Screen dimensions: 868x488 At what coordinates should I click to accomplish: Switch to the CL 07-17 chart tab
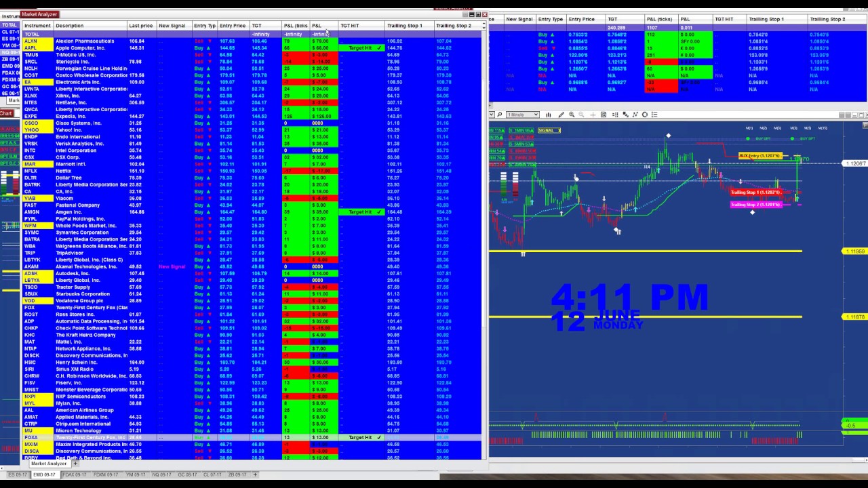pos(213,474)
